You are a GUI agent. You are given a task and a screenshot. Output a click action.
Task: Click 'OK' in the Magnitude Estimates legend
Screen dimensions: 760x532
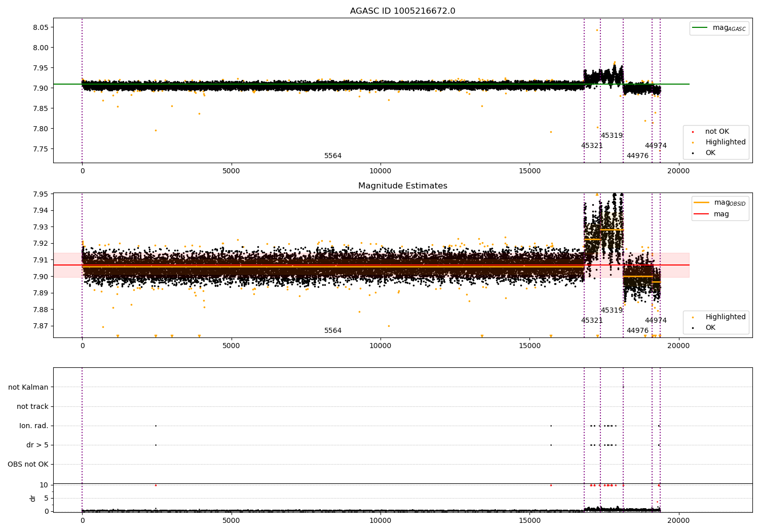coord(710,328)
